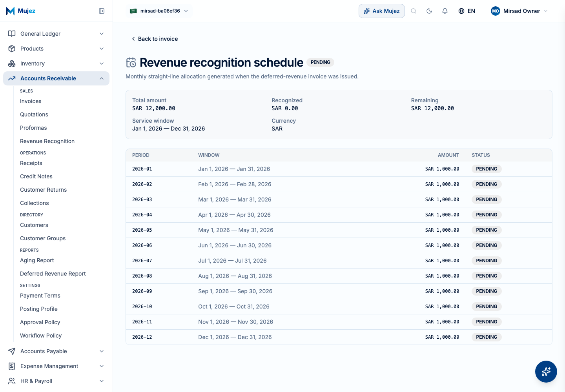Open Workflow Policy settings
This screenshot has width=565, height=392.
click(41, 336)
